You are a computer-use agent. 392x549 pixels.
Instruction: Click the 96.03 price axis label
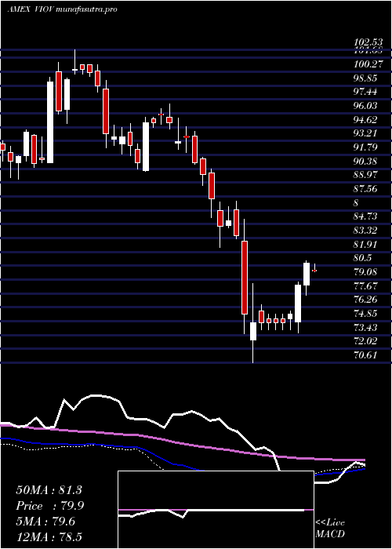366,106
